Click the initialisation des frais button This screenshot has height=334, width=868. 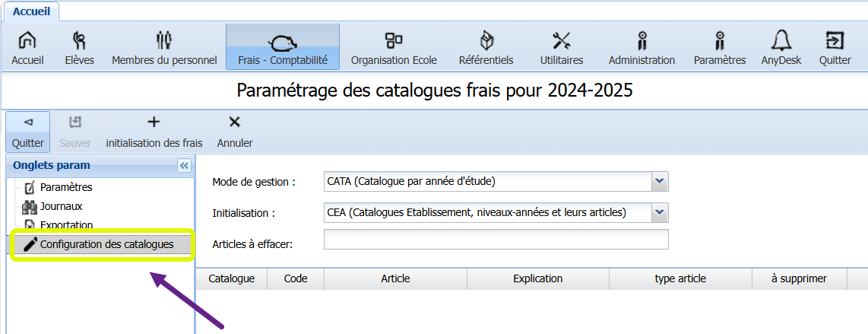(154, 132)
